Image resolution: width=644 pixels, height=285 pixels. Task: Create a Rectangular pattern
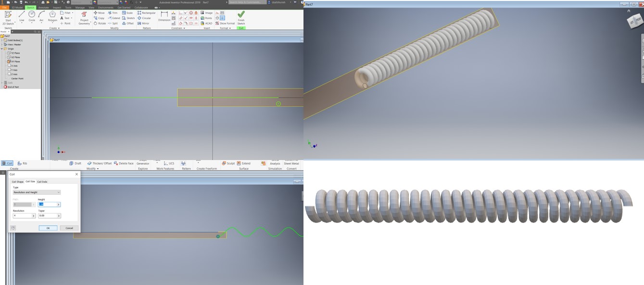[147, 13]
